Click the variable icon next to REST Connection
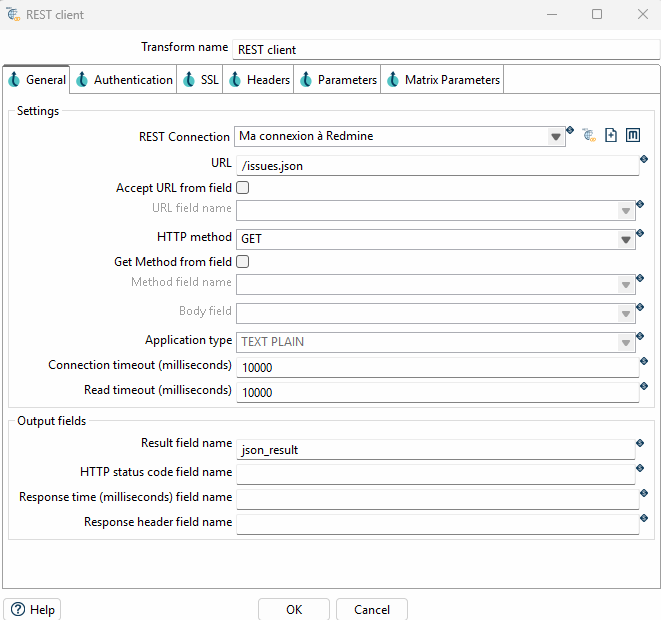Image resolution: width=661 pixels, height=620 pixels. [x=570, y=130]
